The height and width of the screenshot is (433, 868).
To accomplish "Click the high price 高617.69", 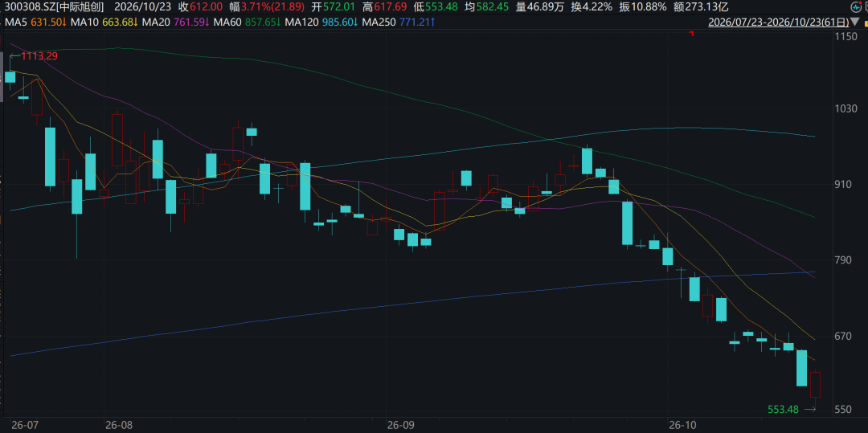I will click(383, 7).
